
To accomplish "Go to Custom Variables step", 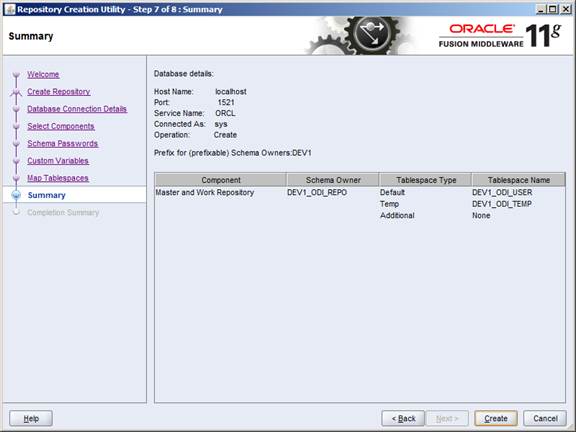I will coord(58,161).
